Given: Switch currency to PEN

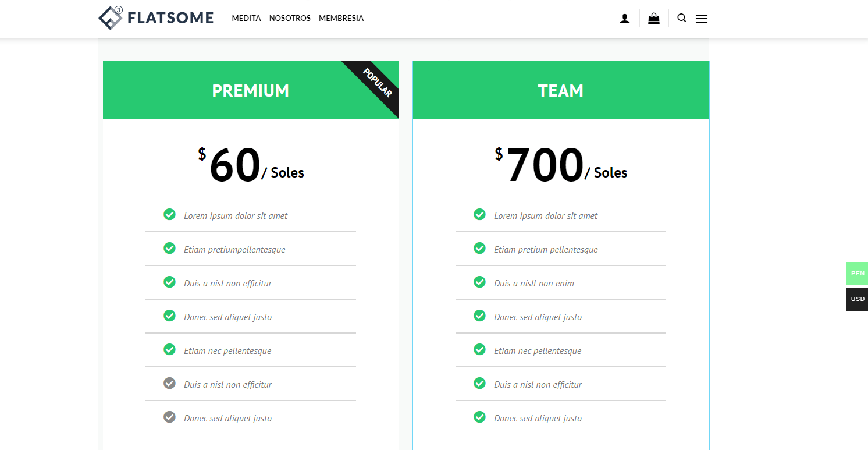Looking at the screenshot, I should click(857, 274).
